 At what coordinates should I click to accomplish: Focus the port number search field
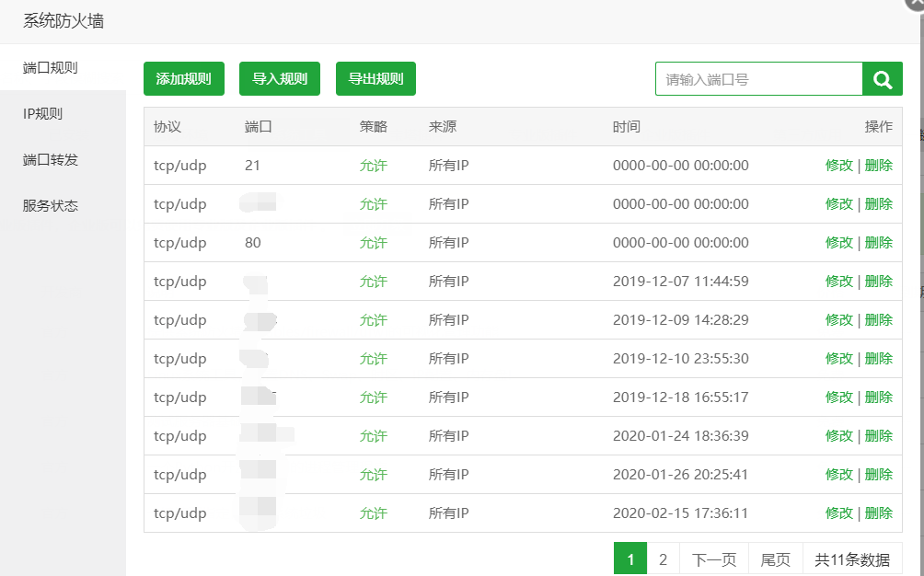(x=759, y=79)
